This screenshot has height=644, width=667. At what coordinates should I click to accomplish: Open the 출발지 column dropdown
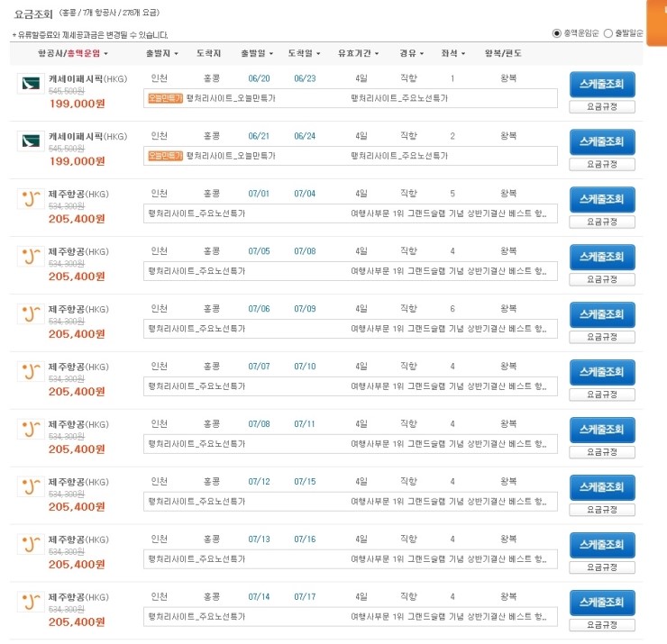163,54
